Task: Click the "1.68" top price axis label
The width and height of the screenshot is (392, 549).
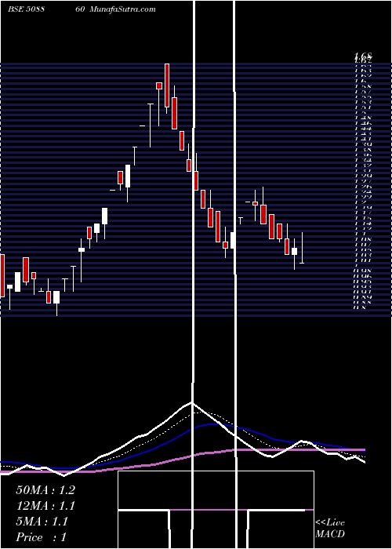Action: [x=363, y=56]
